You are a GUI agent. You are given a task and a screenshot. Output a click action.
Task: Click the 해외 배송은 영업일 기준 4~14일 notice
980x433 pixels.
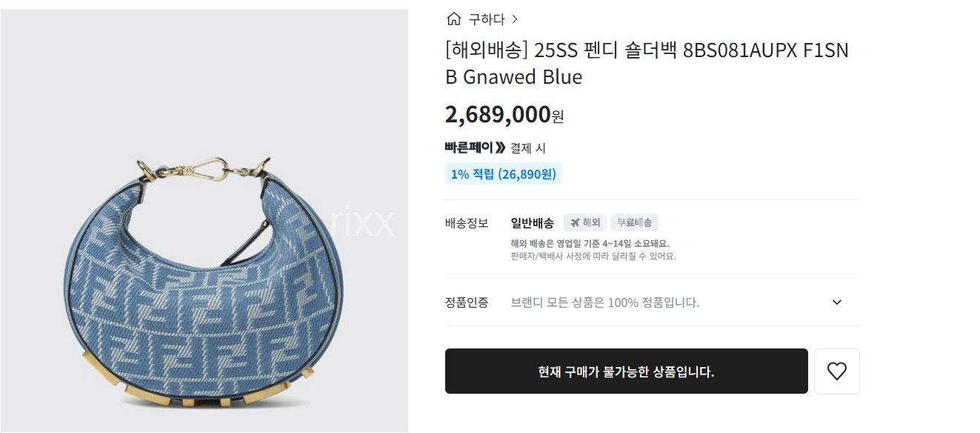coord(590,243)
